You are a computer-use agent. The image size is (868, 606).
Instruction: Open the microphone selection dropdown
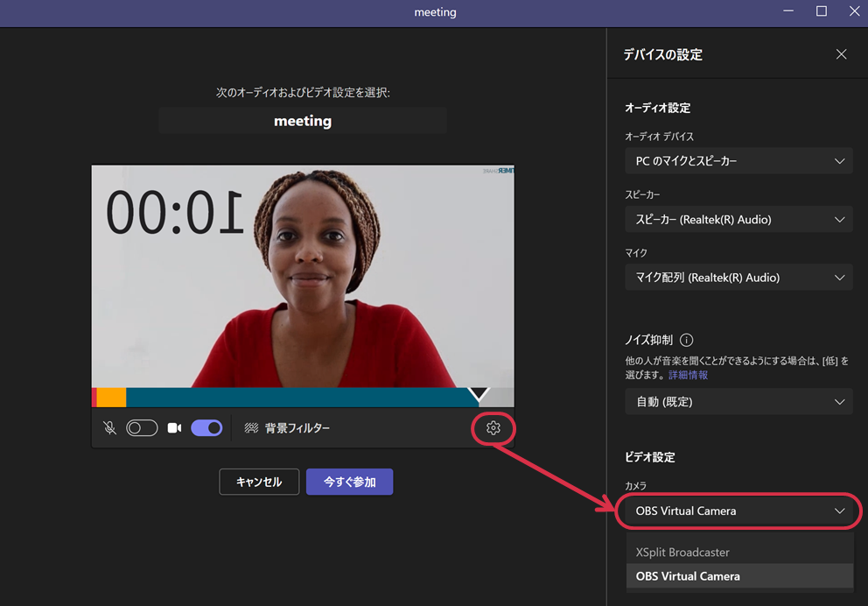(738, 278)
